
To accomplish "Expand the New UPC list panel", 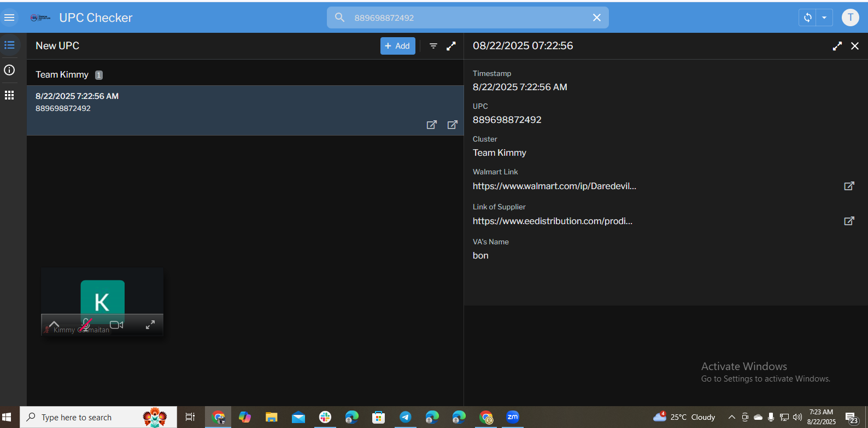I will [451, 46].
